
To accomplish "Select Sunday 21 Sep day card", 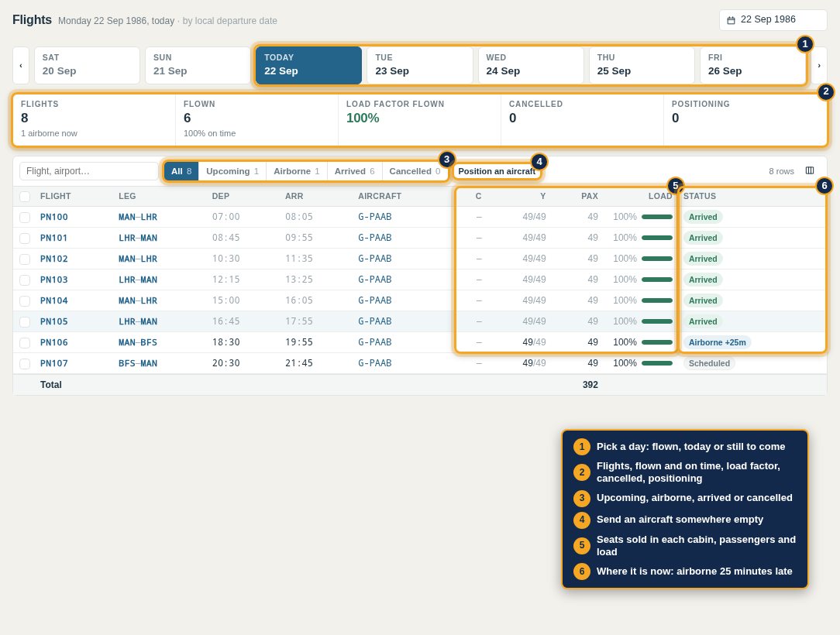I will click(198, 65).
